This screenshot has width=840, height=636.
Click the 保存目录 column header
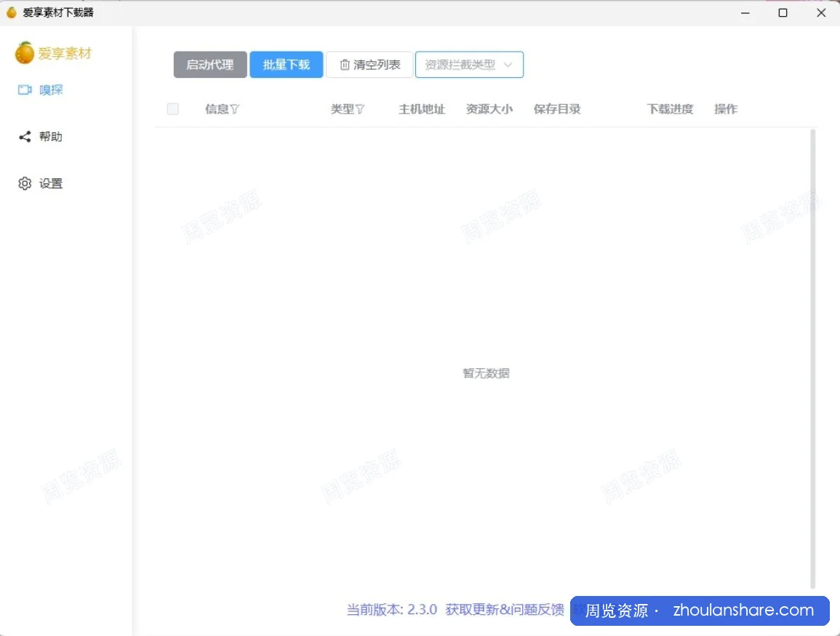(x=556, y=109)
